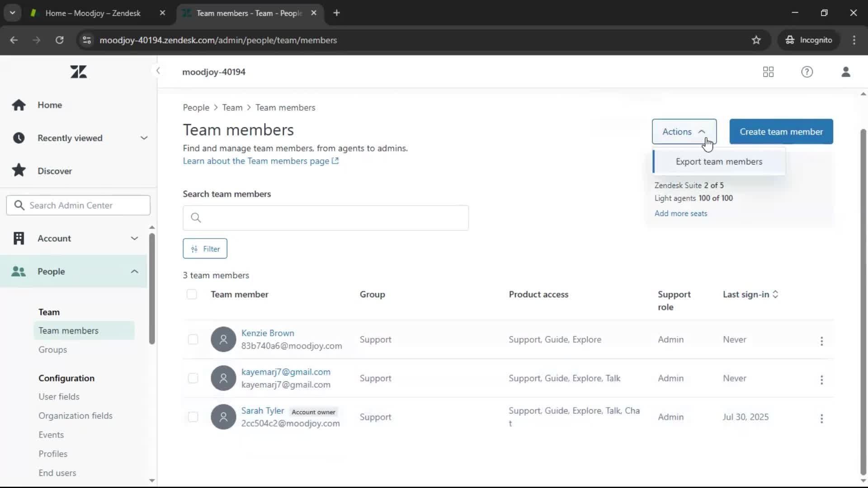The height and width of the screenshot is (488, 868).
Task: Sort by Last sign-in column
Action: [750, 294]
